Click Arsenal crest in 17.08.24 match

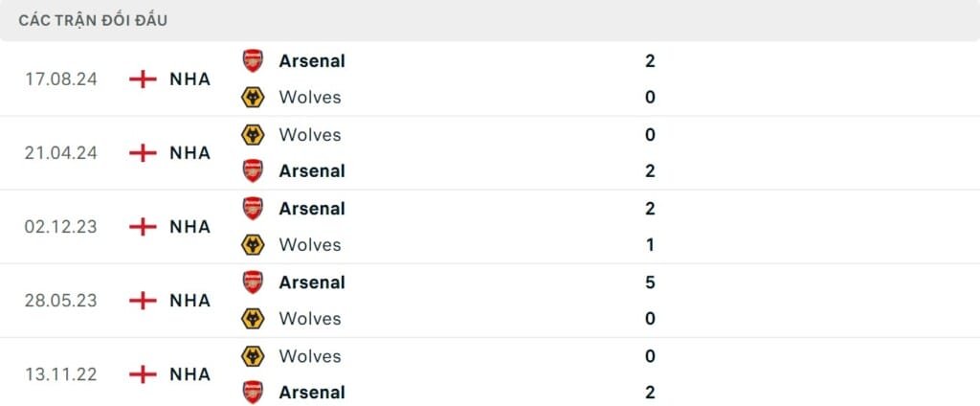[x=253, y=60]
